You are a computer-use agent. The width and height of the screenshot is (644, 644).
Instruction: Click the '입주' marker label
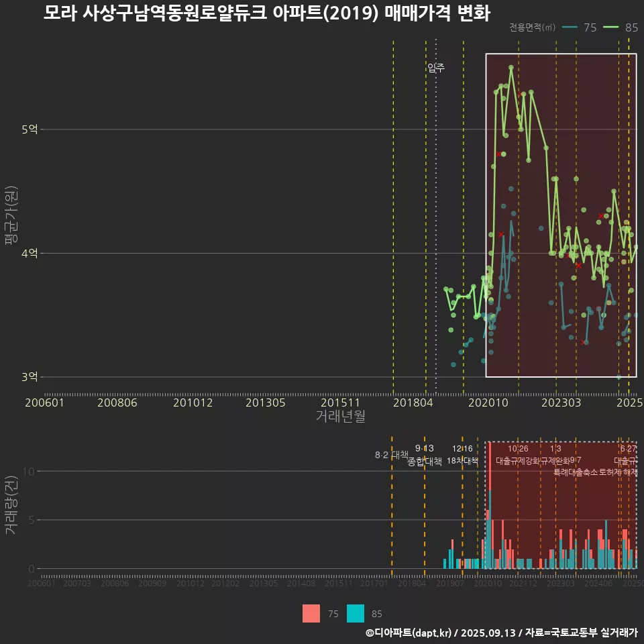tap(436, 67)
